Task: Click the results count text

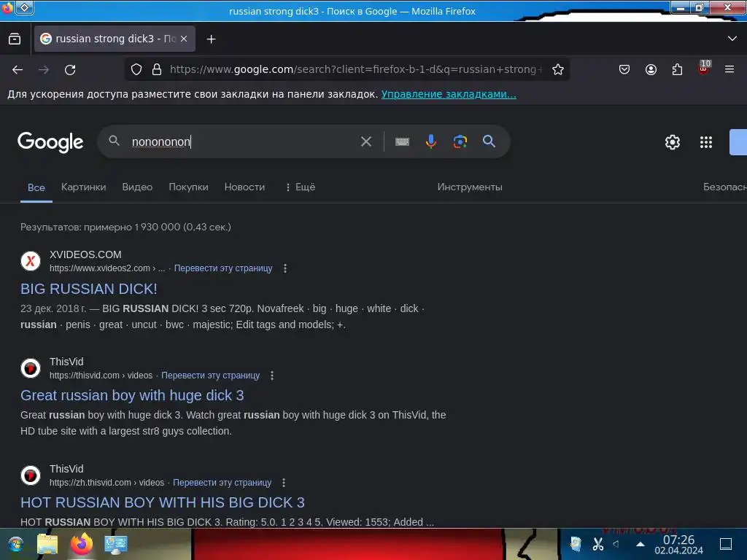Action: (125, 227)
